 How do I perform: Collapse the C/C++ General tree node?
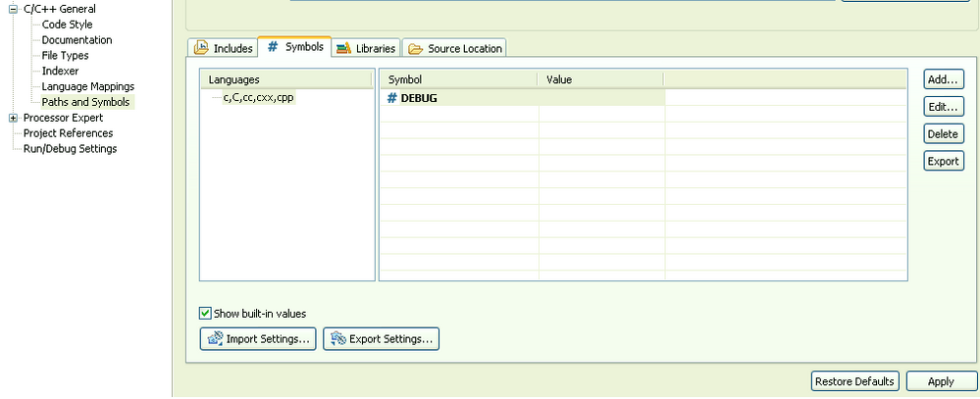[13, 10]
